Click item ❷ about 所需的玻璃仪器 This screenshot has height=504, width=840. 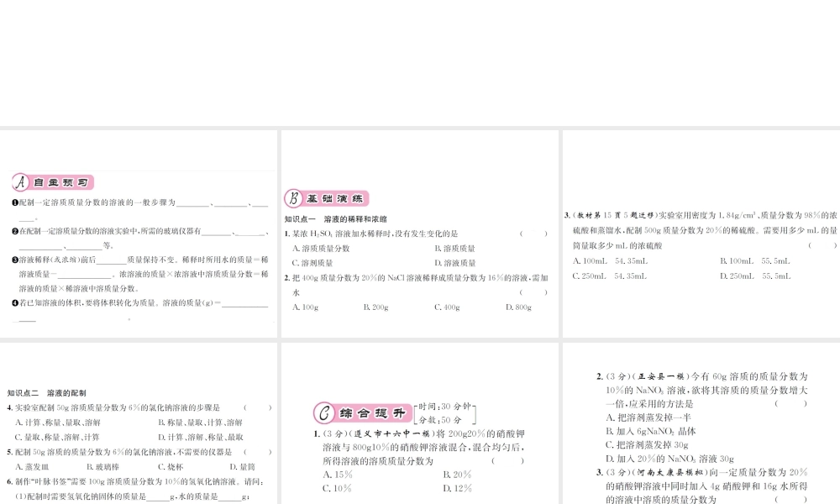tap(139, 239)
